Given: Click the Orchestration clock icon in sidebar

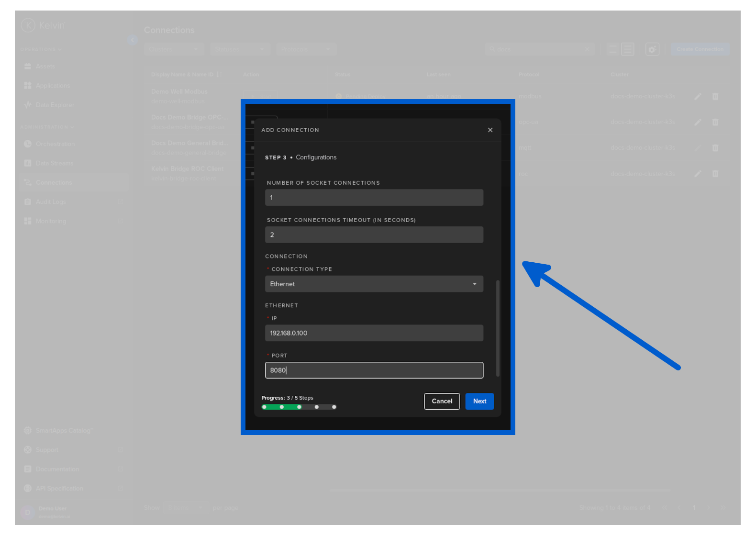Looking at the screenshot, I should pos(28,144).
